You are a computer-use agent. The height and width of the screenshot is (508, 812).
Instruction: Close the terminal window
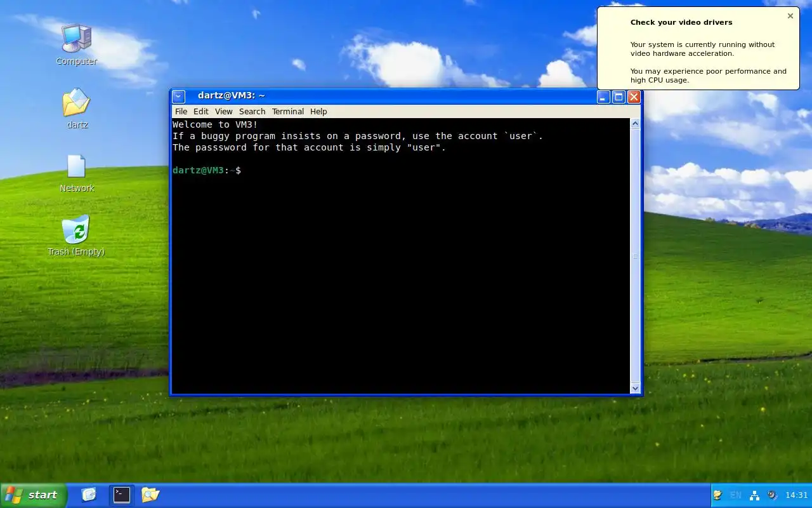coord(634,97)
